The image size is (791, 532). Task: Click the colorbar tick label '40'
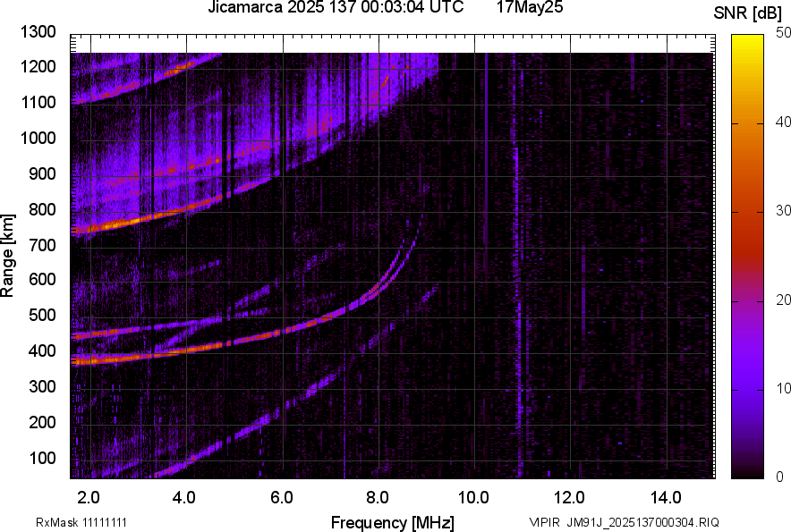[x=783, y=122]
